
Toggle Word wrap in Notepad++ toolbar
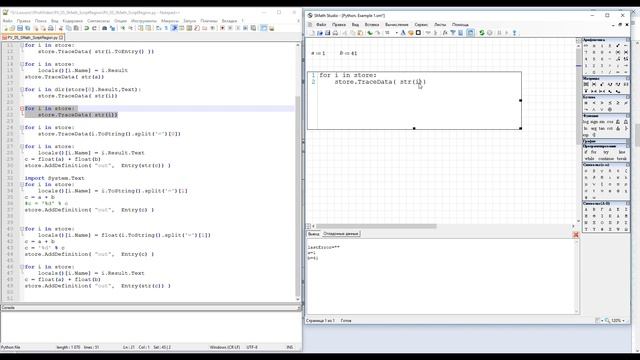(158, 28)
